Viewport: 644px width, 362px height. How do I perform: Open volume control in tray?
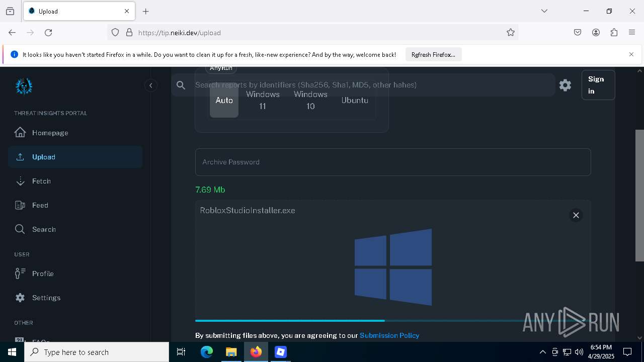pyautogui.click(x=579, y=352)
